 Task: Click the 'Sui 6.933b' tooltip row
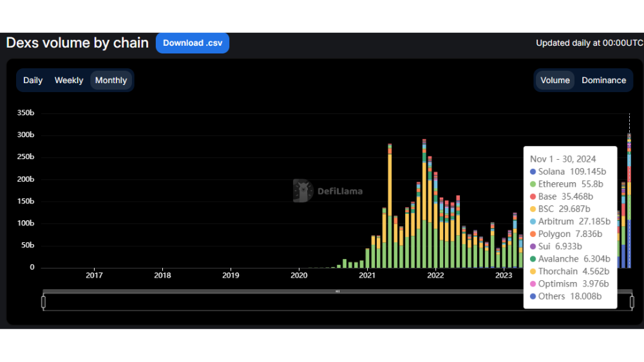[x=556, y=247]
